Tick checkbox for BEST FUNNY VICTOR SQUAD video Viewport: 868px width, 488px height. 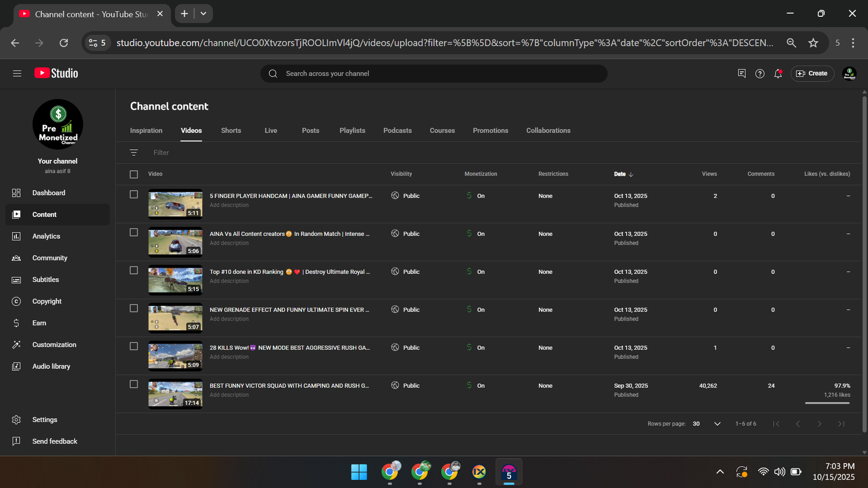coord(134,384)
